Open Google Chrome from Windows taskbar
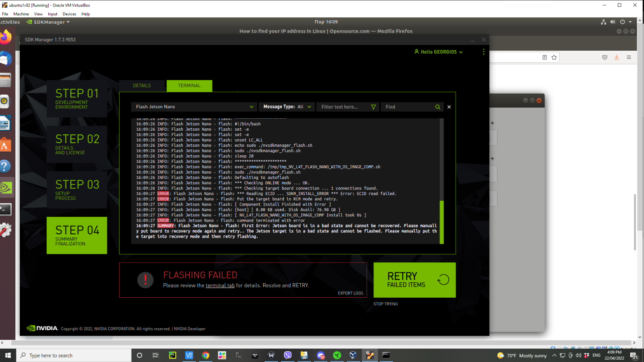Image resolution: width=644 pixels, height=362 pixels. (x=206, y=355)
